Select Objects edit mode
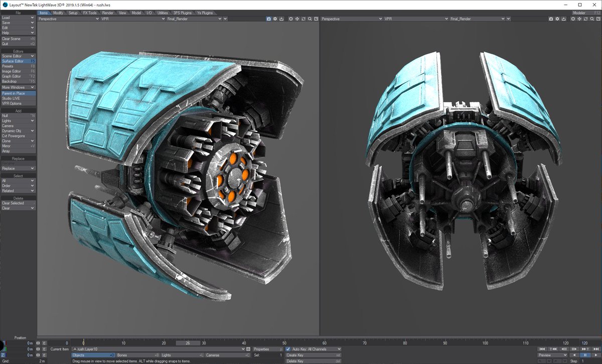Screen dimensions: 602x364 (x=93, y=355)
